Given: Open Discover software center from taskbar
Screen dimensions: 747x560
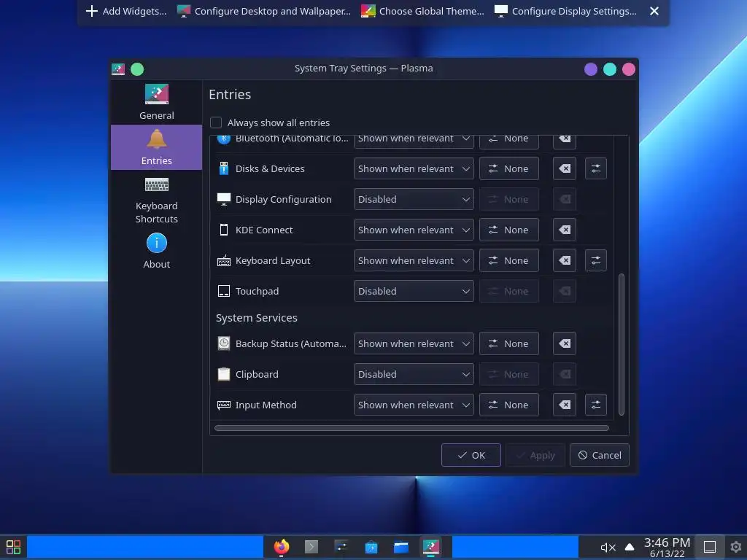Looking at the screenshot, I should [x=371, y=547].
